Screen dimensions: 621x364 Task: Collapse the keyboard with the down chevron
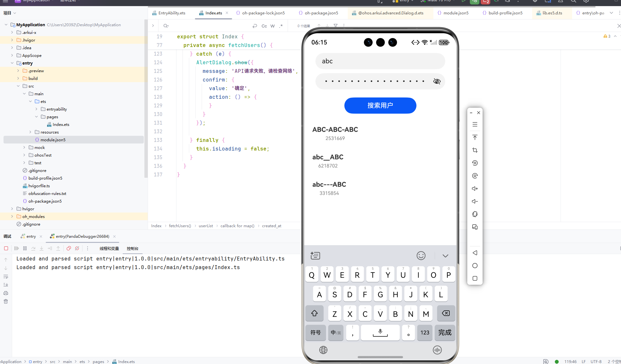(445, 256)
